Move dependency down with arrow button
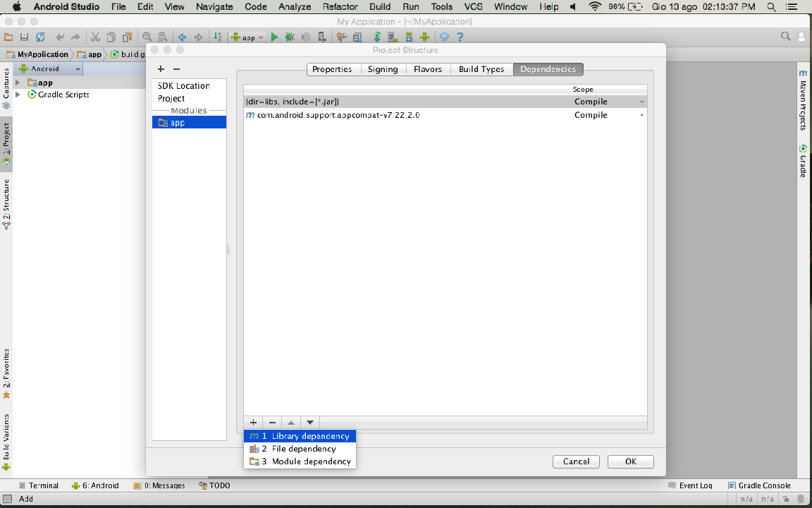812x508 pixels. click(309, 423)
